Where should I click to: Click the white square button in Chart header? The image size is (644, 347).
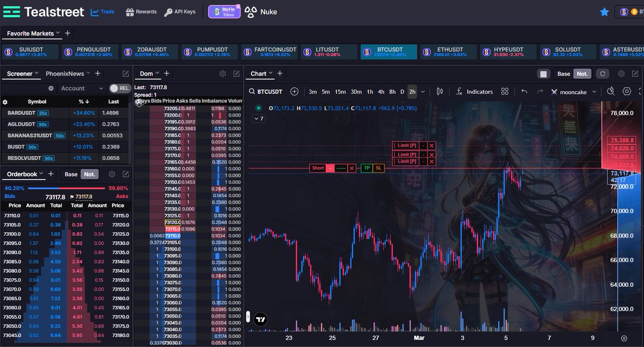(544, 74)
